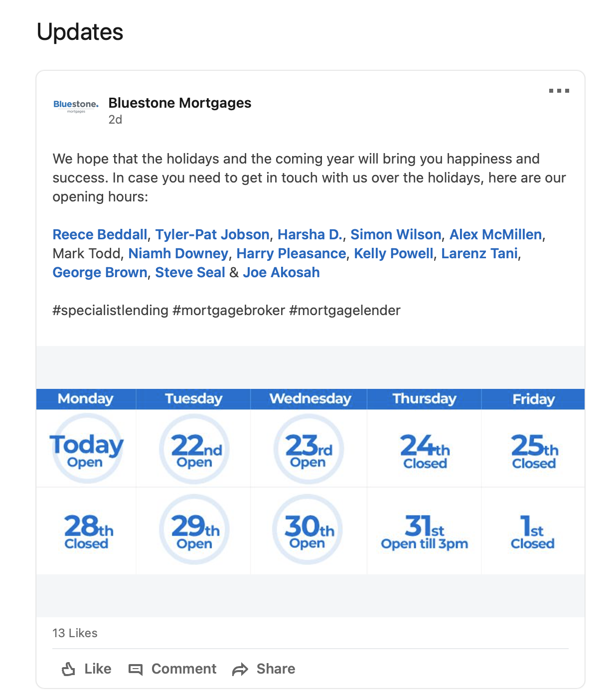Open the Bluestone Mortgages company name
The width and height of the screenshot is (616, 696).
coord(180,103)
